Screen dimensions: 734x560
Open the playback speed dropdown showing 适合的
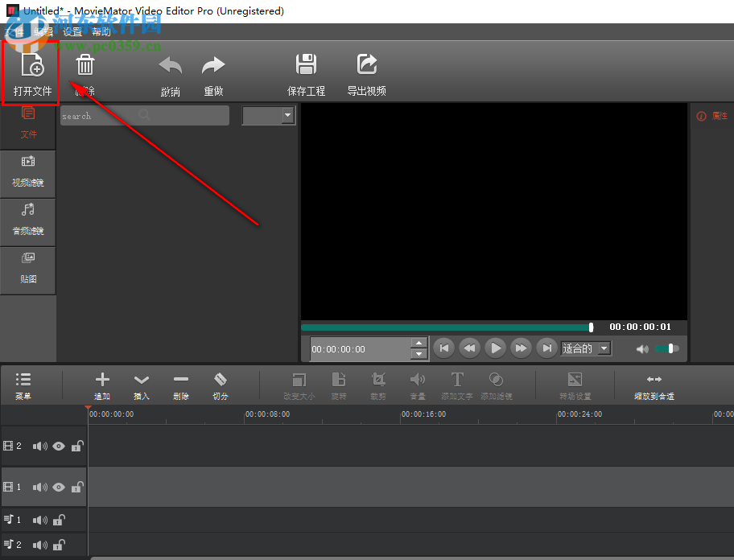pos(585,348)
